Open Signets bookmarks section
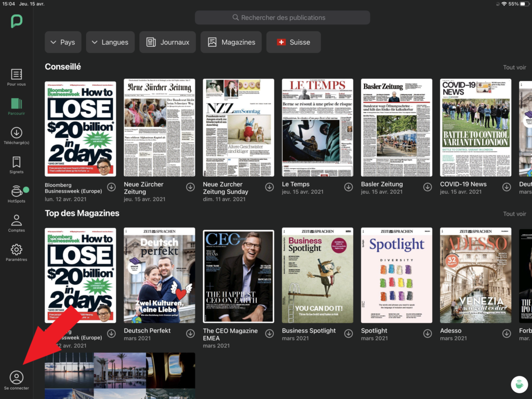The height and width of the screenshot is (399, 532). [16, 165]
